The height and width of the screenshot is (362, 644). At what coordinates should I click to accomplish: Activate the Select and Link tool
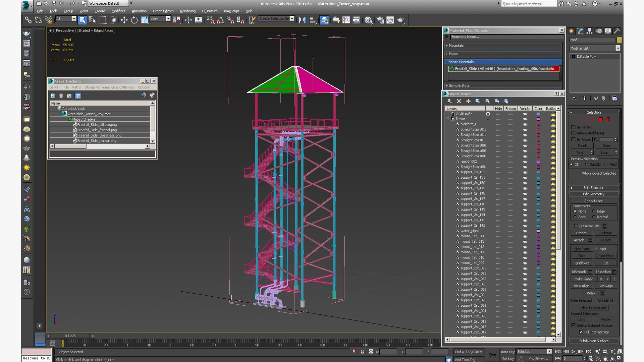[28, 20]
